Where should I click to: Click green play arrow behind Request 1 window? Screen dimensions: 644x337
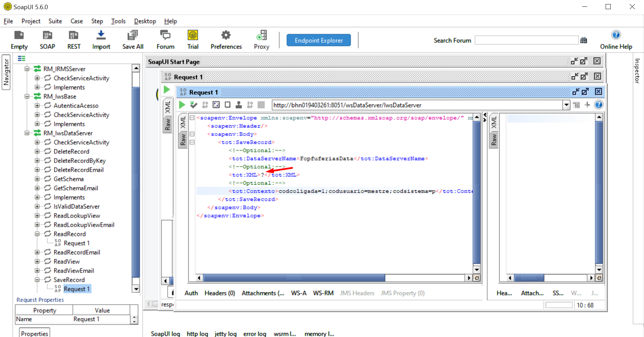(x=167, y=90)
